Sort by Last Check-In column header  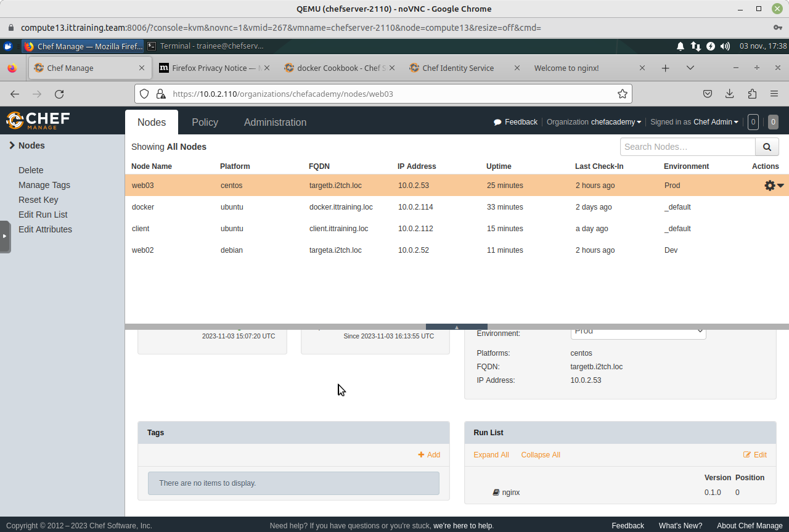click(599, 166)
